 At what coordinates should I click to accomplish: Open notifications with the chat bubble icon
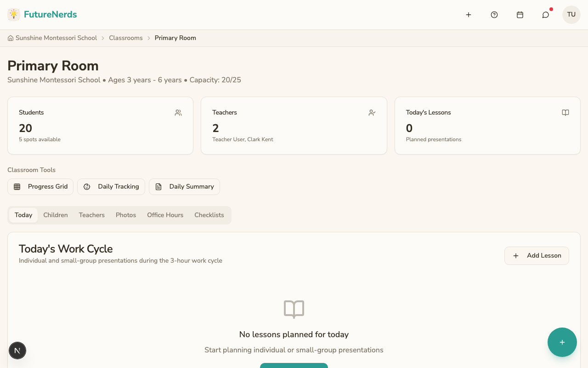pyautogui.click(x=545, y=14)
